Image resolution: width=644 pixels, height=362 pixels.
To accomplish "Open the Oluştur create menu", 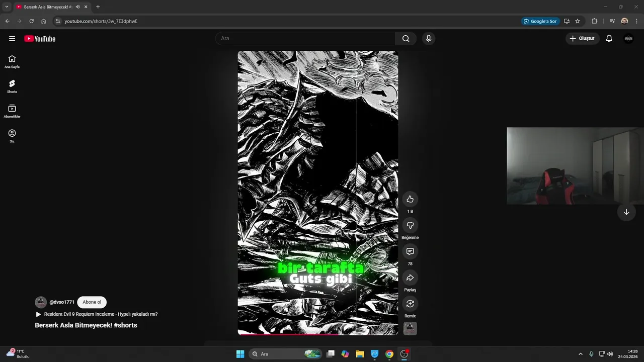I will (582, 39).
